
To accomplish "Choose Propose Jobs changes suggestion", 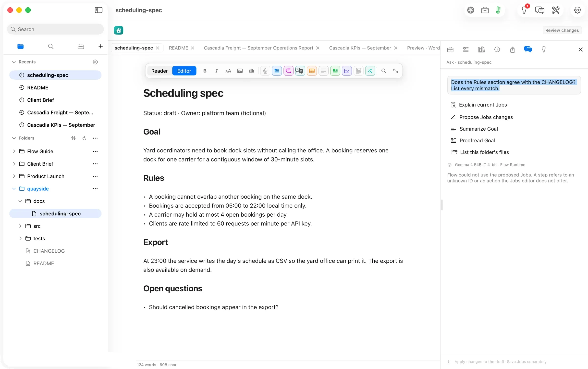I will click(482, 117).
